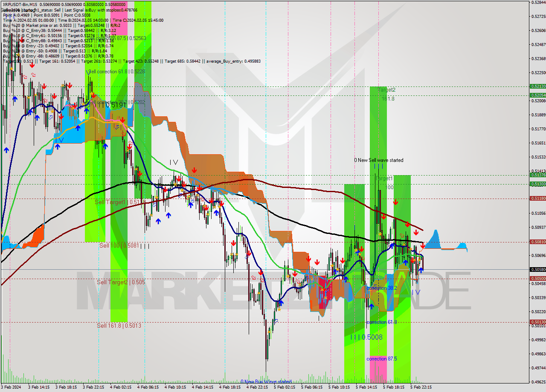Select the green 0.52054 price tag

pyautogui.click(x=537, y=95)
